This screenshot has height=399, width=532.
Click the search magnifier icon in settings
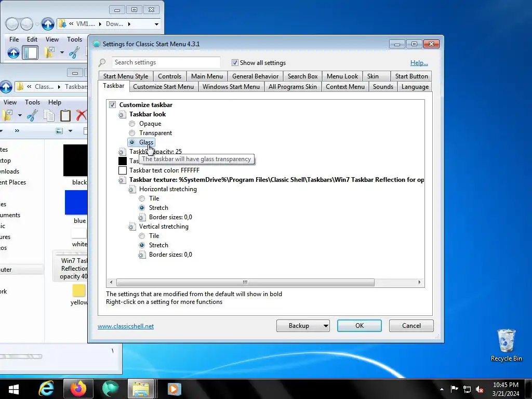102,62
